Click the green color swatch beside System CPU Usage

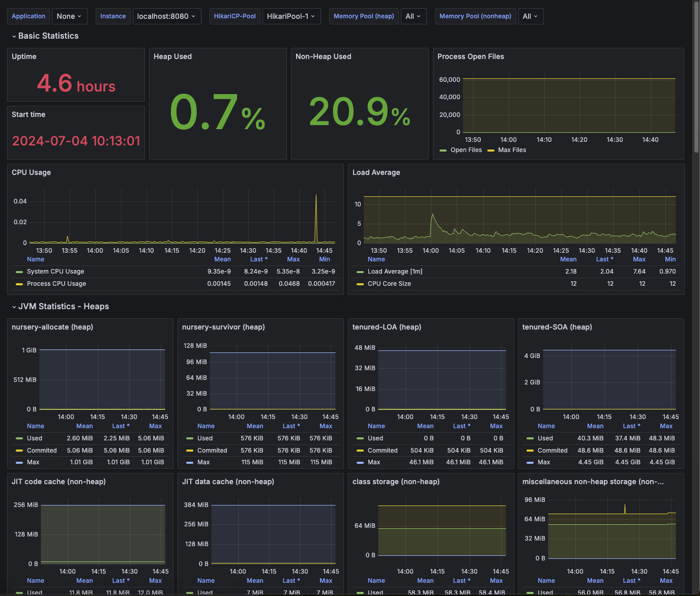click(19, 272)
